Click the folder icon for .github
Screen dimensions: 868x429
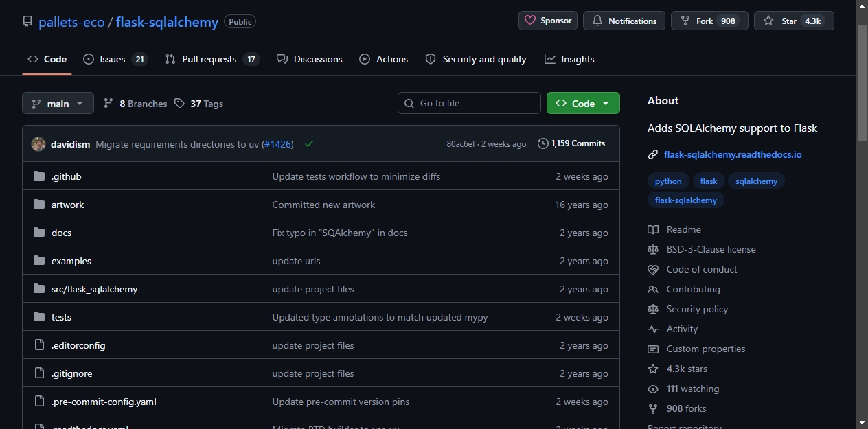tap(39, 176)
